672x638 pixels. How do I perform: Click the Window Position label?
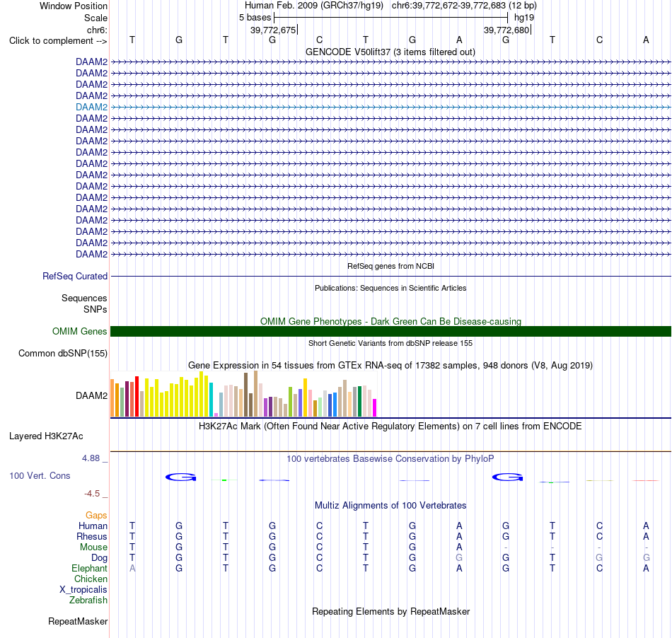coord(74,6)
